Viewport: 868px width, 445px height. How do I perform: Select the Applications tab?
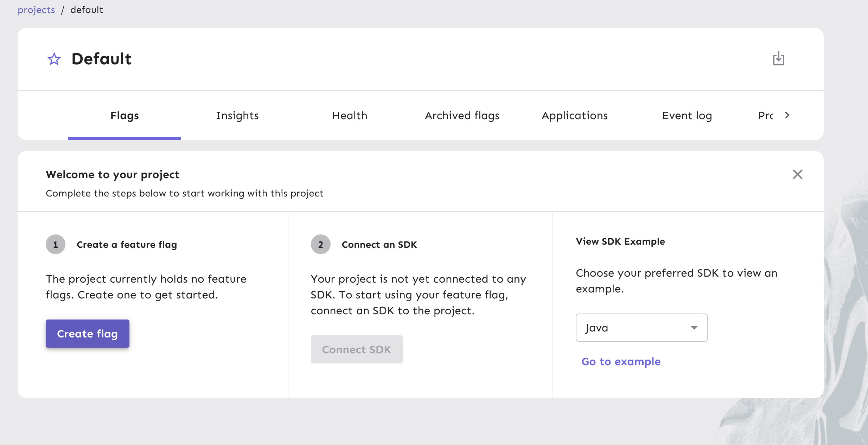[575, 115]
